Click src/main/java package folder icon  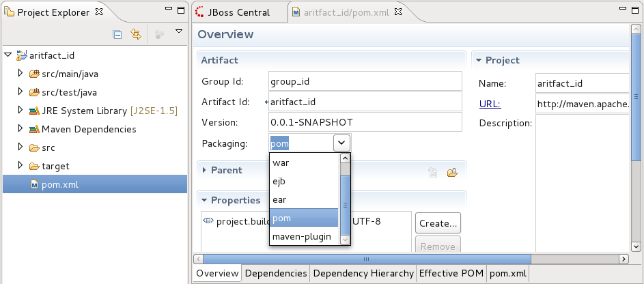(x=34, y=74)
